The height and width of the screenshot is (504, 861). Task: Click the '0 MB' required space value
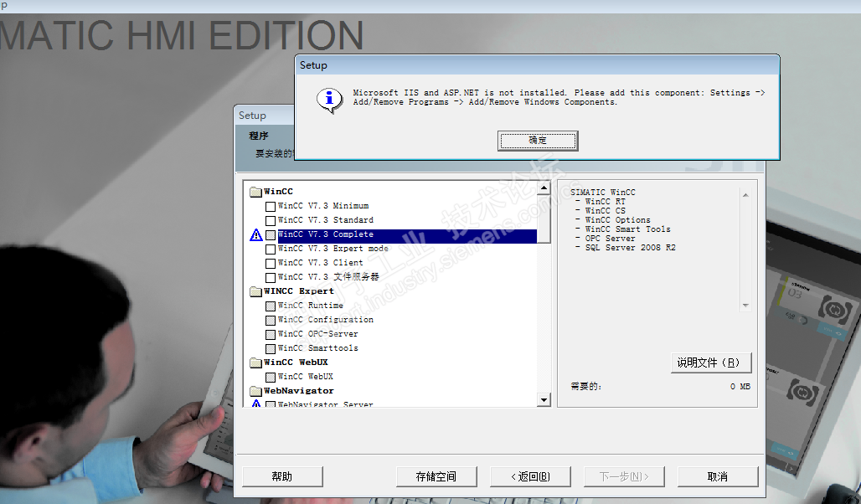pyautogui.click(x=740, y=387)
